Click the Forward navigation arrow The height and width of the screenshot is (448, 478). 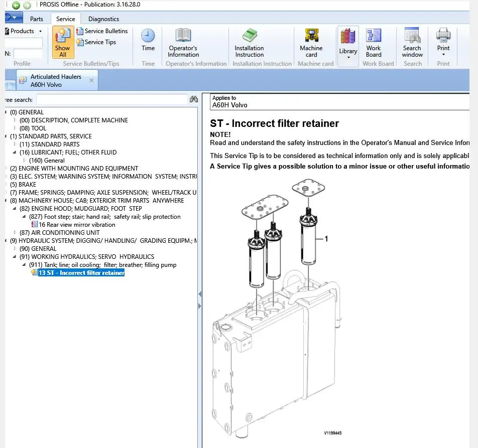tap(27, 5)
